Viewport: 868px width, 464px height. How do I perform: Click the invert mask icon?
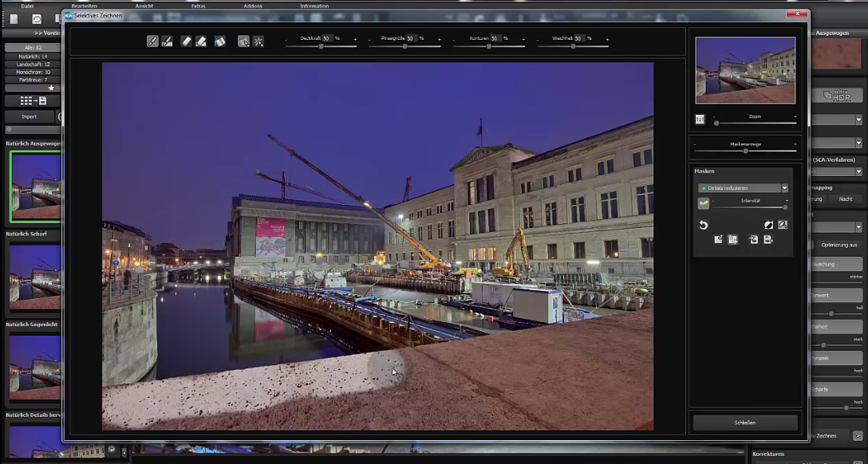768,226
